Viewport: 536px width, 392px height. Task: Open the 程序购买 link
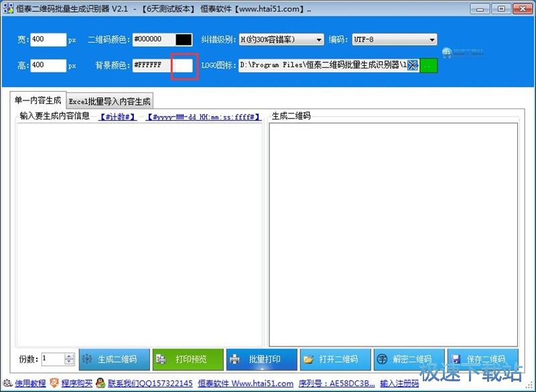click(x=77, y=383)
